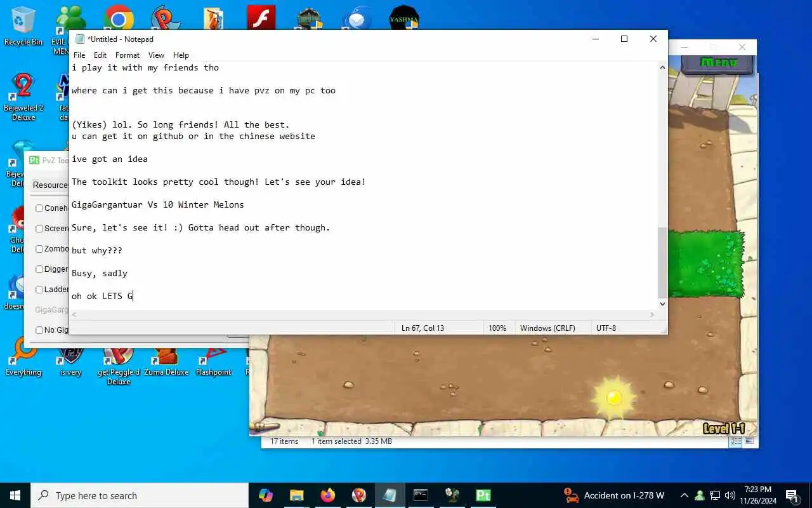This screenshot has height=508, width=812.
Task: Click the details view button in File Explorer
Action: click(736, 441)
